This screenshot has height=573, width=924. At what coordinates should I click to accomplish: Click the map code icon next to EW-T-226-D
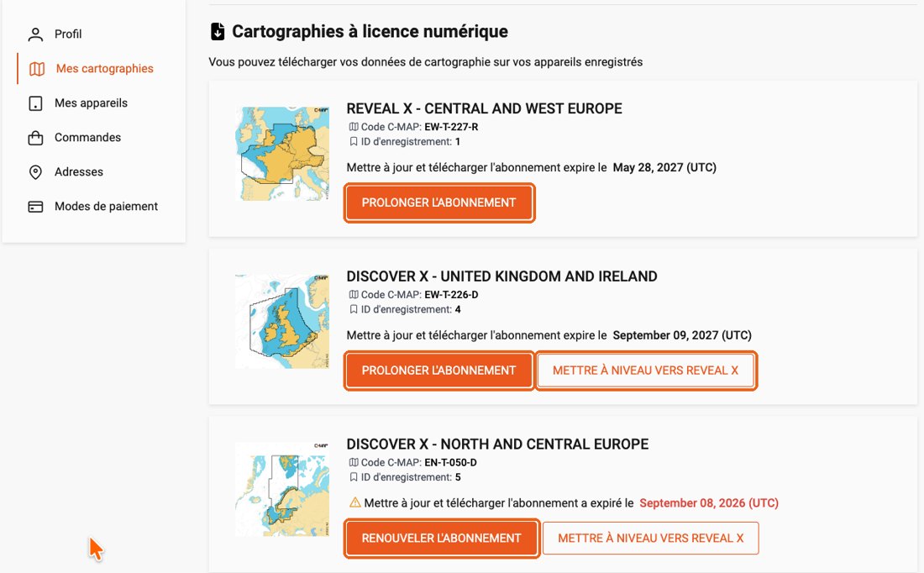(354, 295)
